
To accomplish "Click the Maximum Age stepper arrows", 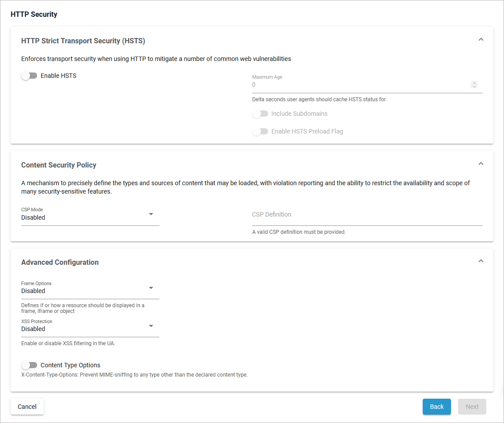I will tap(474, 84).
